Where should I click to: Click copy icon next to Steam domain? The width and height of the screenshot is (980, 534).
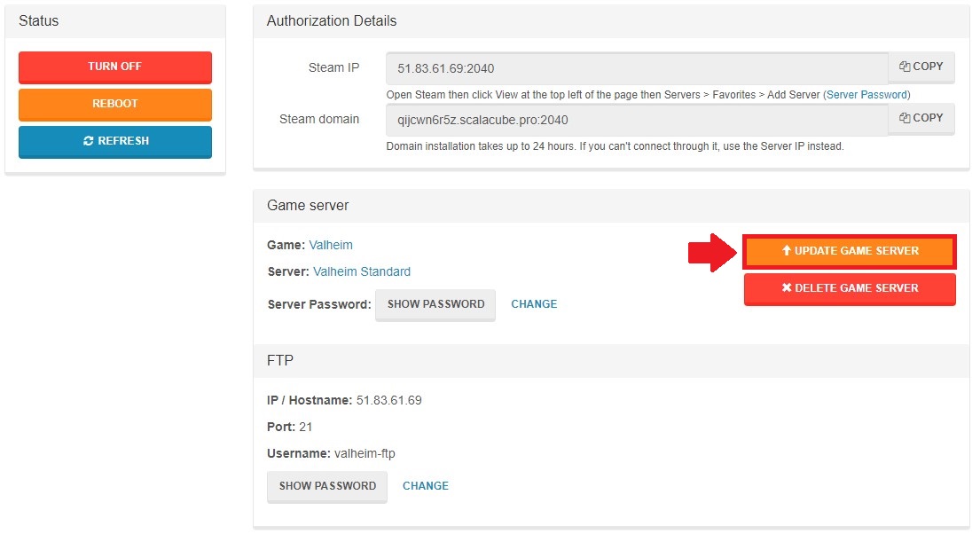click(905, 118)
